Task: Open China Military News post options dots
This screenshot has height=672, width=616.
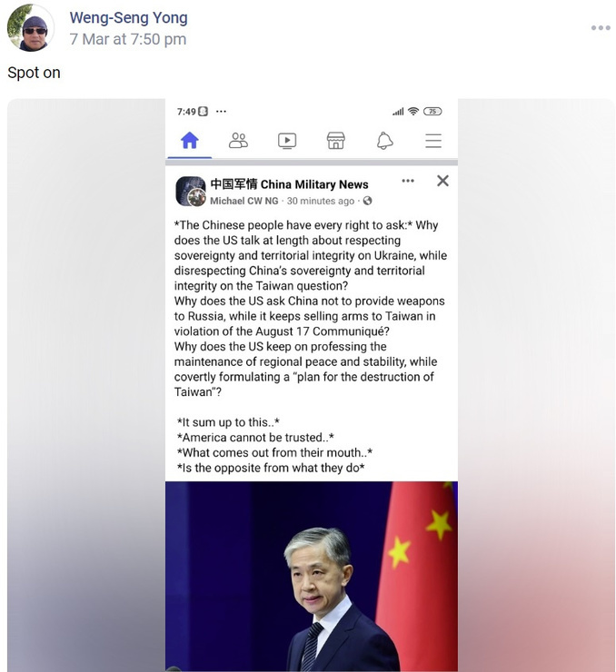Action: pyautogui.click(x=408, y=181)
